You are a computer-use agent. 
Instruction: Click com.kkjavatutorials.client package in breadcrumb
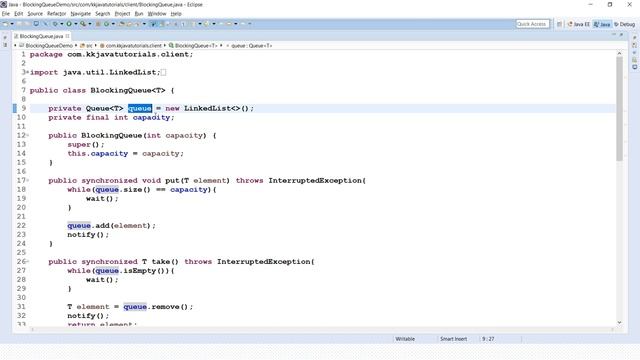[x=131, y=46]
